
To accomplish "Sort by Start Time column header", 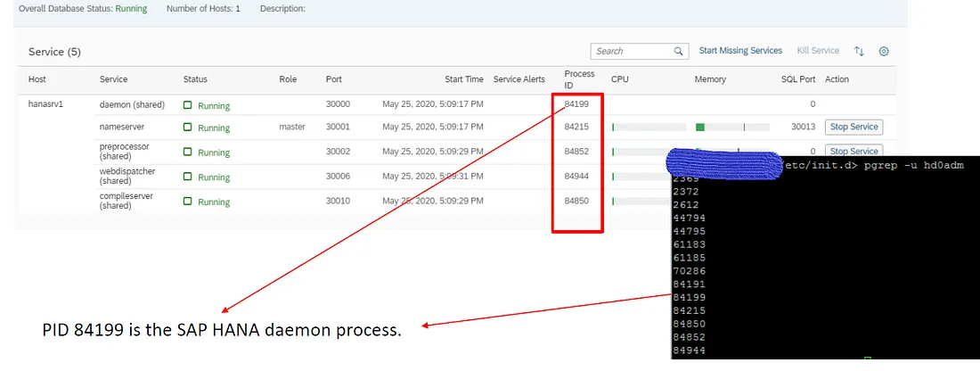I will coord(464,79).
